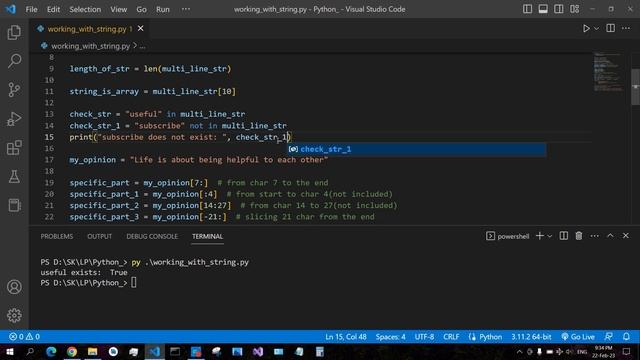
Task: Expand the breadcrumb ellipsis symbol
Action: (142, 46)
